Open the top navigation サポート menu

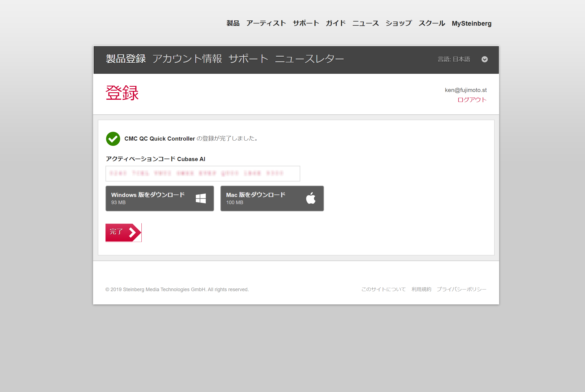click(x=306, y=23)
